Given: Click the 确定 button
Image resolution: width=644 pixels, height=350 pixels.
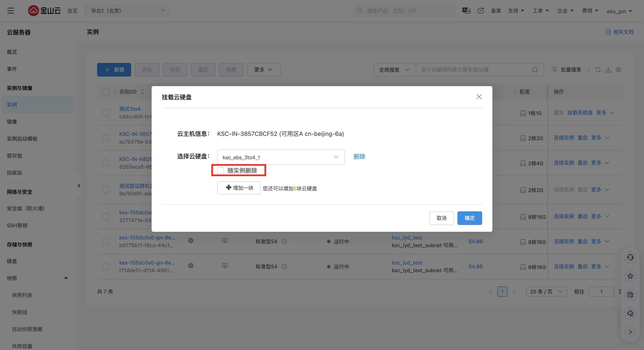Looking at the screenshot, I should 469,218.
